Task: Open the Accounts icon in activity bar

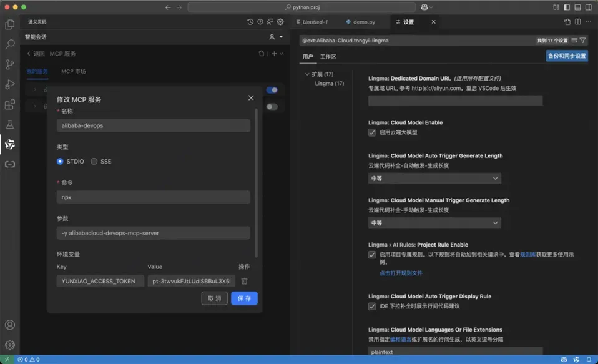Action: pyautogui.click(x=10, y=325)
